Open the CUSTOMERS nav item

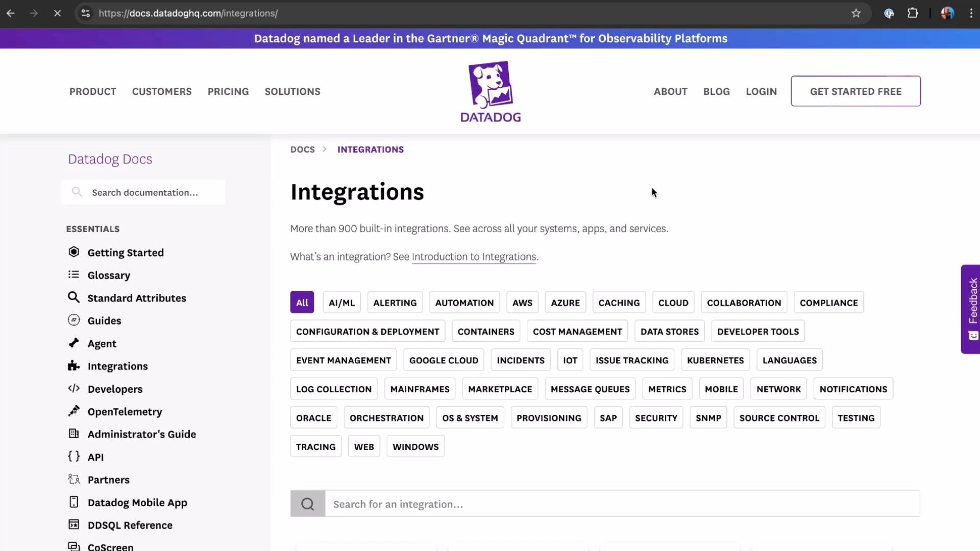162,92
